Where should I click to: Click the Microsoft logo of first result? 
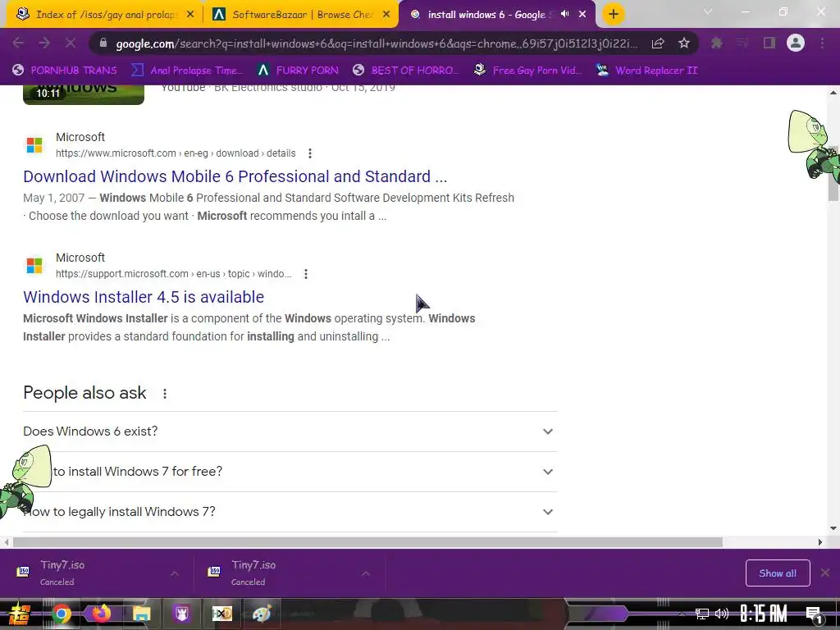pos(34,144)
